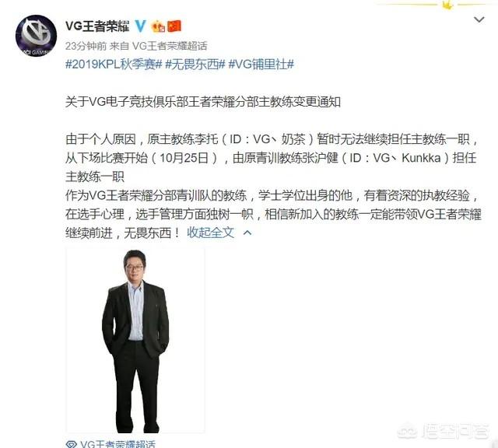Click the coach change notice headline
The image size is (498, 448).
(x=203, y=102)
